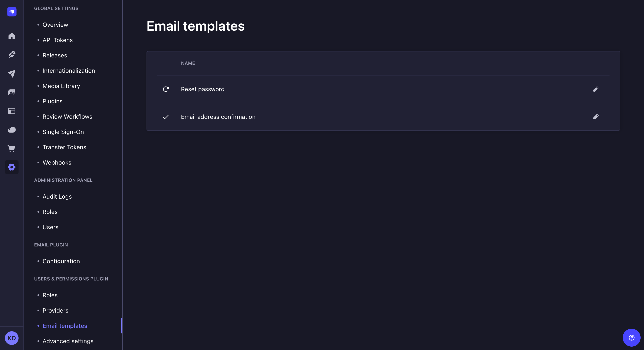Screen dimensions: 644x350
Task: Click the Strapi logo at the top
Action: point(11,11)
